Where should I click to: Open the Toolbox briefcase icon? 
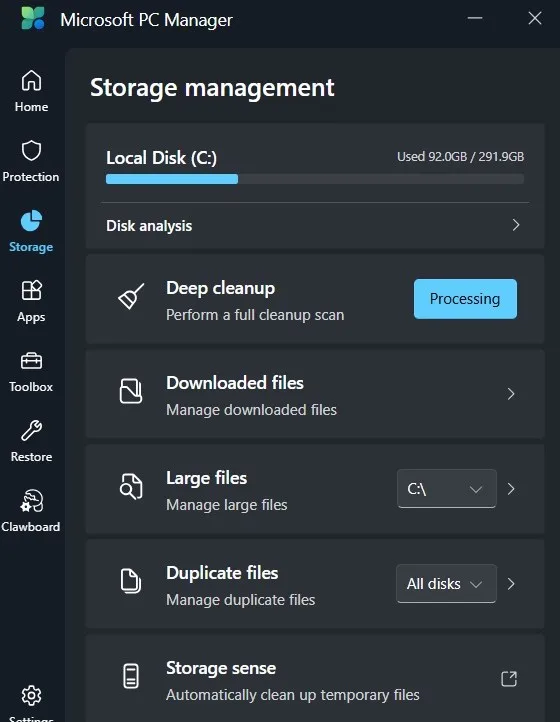31,361
